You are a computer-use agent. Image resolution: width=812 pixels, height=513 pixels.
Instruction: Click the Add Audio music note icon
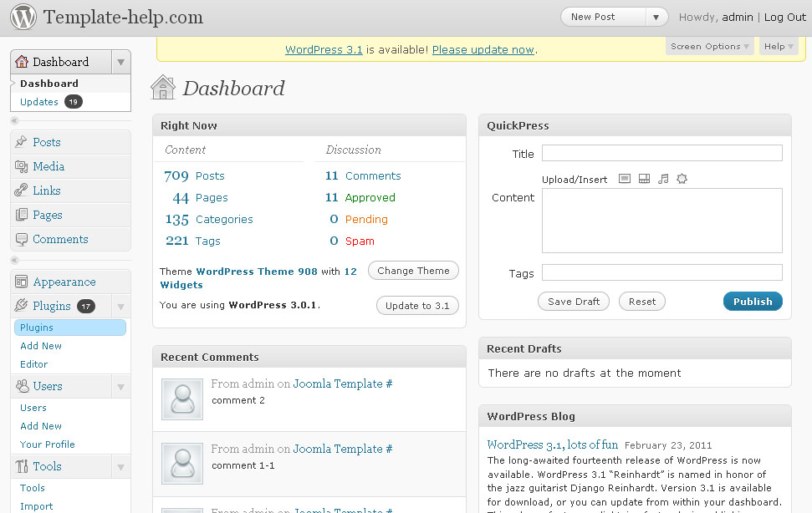click(x=663, y=179)
